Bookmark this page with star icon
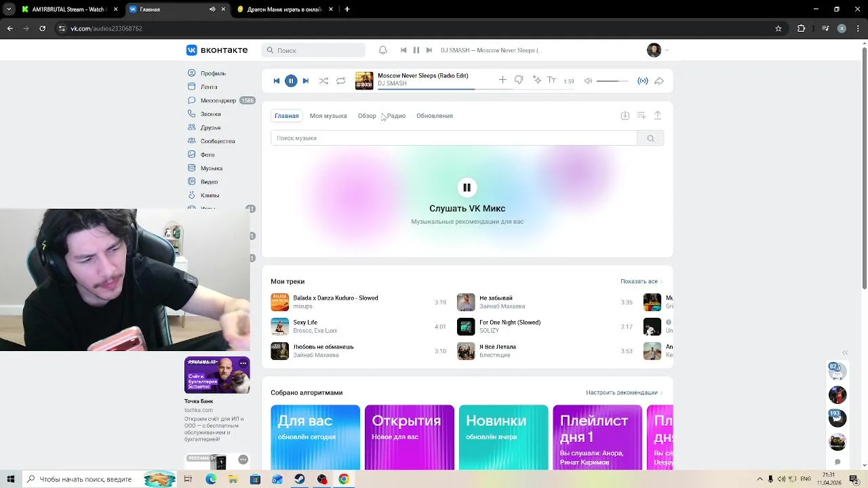This screenshot has height=488, width=868. [x=778, y=28]
